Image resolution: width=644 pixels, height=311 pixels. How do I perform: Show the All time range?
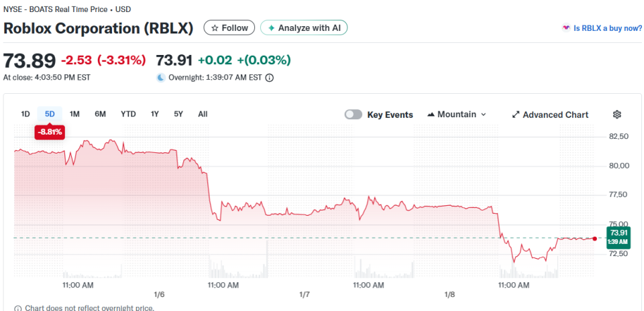point(203,114)
